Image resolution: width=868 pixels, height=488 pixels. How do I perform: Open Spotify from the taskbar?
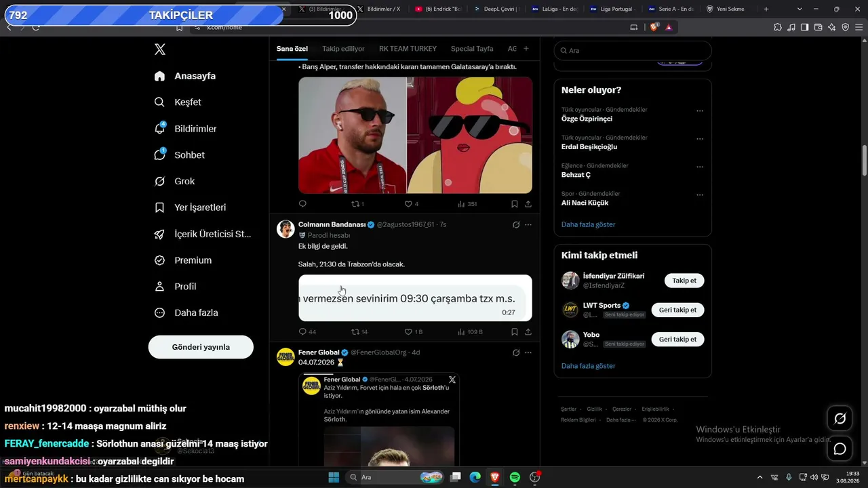(515, 477)
